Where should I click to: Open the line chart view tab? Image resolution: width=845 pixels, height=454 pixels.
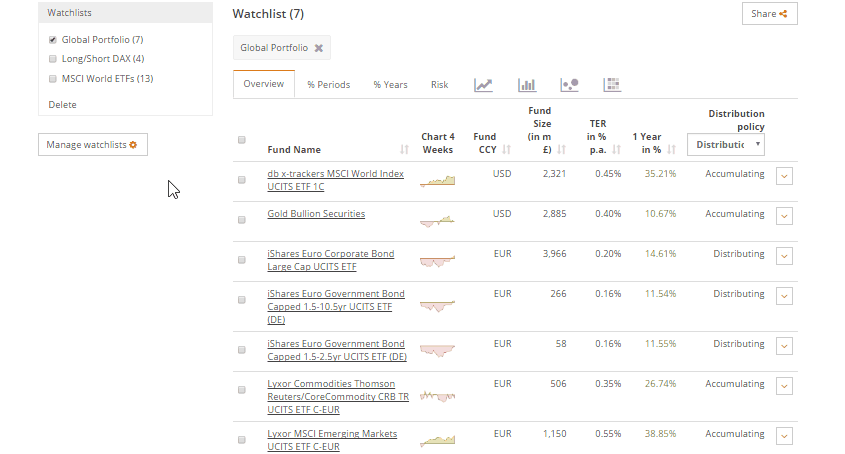tap(484, 85)
